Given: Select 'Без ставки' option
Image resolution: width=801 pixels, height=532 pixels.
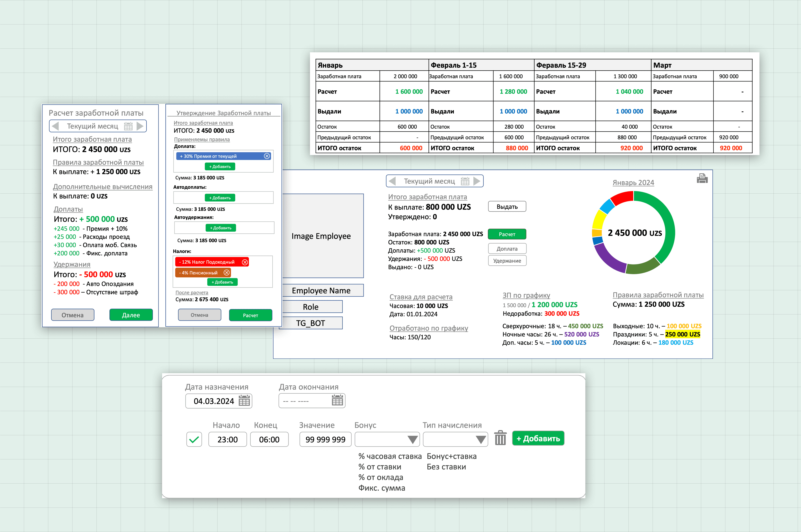Looking at the screenshot, I should tap(446, 467).
